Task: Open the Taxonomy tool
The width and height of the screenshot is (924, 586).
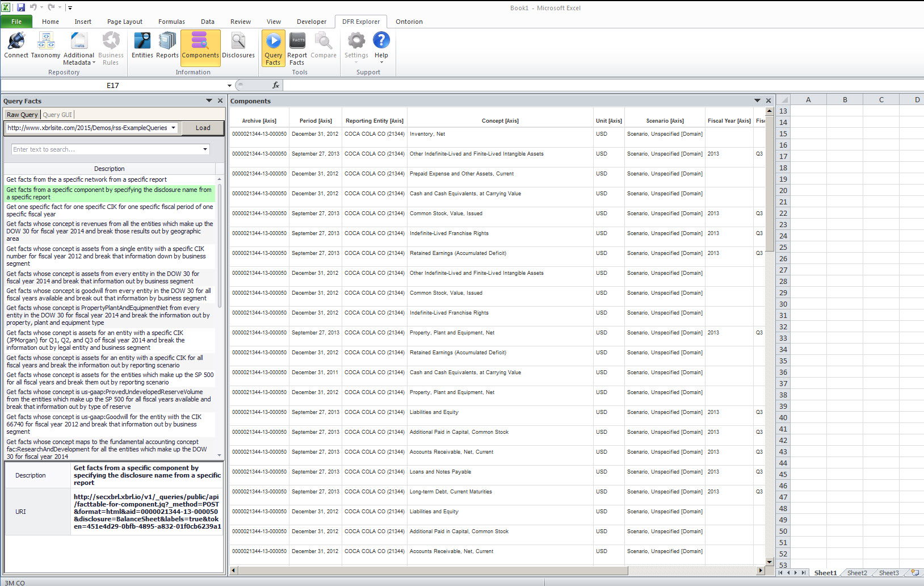Action: pos(45,45)
